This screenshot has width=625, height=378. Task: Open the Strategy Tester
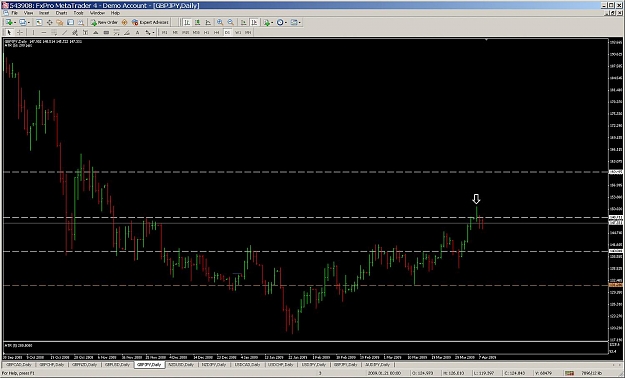81,22
